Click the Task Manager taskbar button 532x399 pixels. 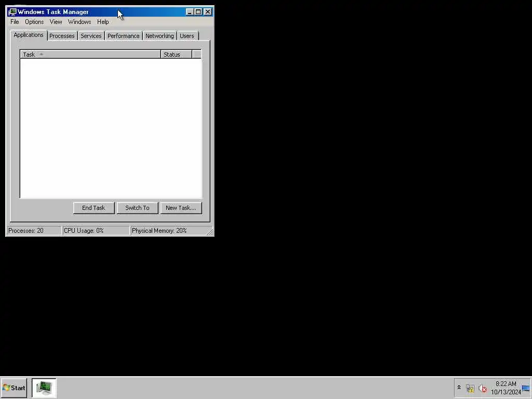pyautogui.click(x=44, y=388)
